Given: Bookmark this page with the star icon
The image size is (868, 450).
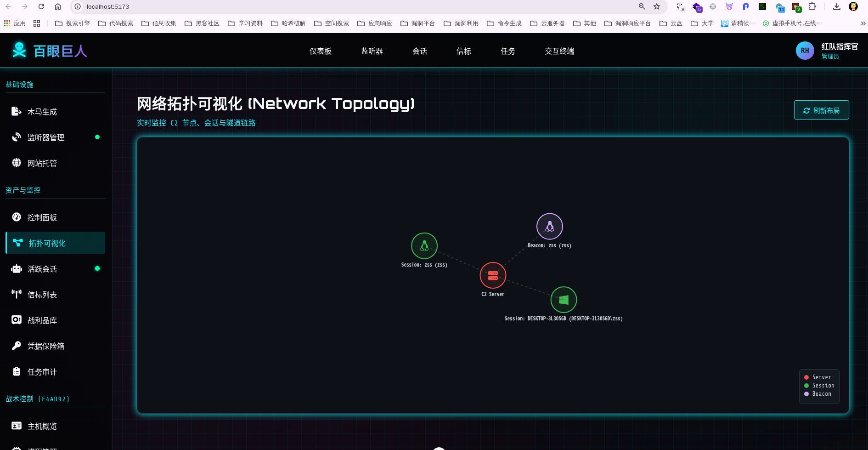Looking at the screenshot, I should coord(657,6).
